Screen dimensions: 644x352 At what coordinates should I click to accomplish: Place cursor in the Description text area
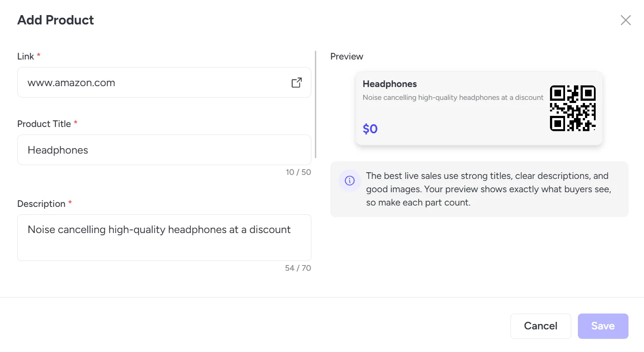tap(164, 238)
